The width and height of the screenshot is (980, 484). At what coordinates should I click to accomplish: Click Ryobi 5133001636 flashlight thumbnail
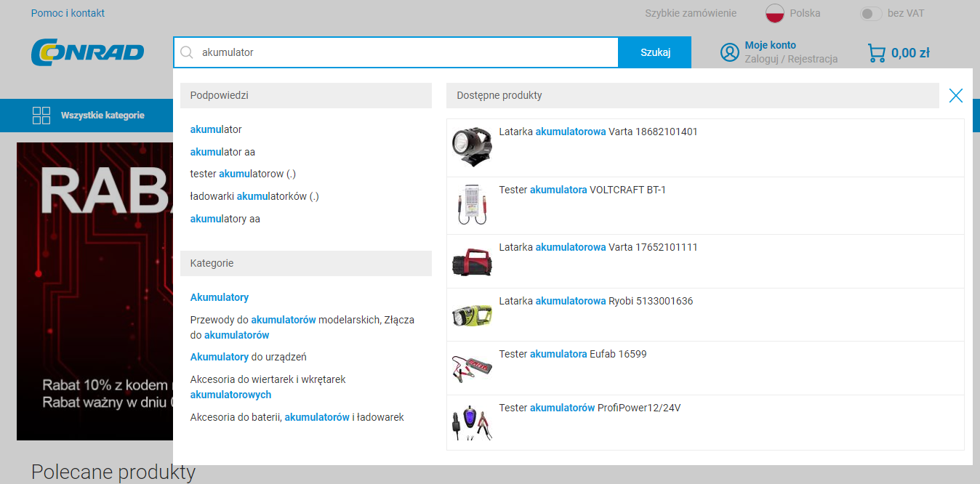tap(472, 315)
